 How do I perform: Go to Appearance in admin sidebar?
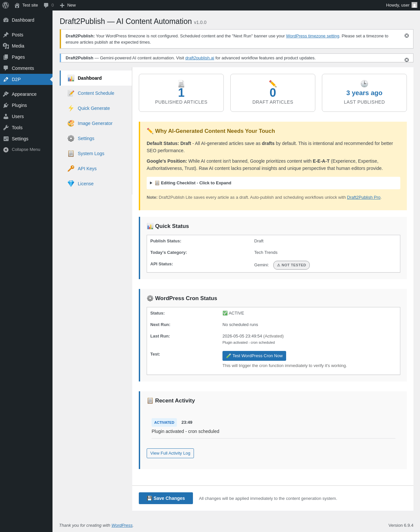point(24,94)
